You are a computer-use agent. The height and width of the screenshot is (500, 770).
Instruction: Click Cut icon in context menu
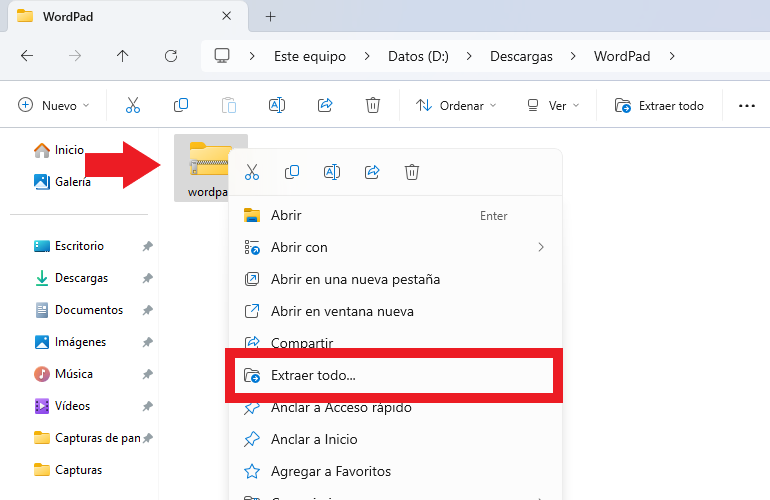pos(252,172)
